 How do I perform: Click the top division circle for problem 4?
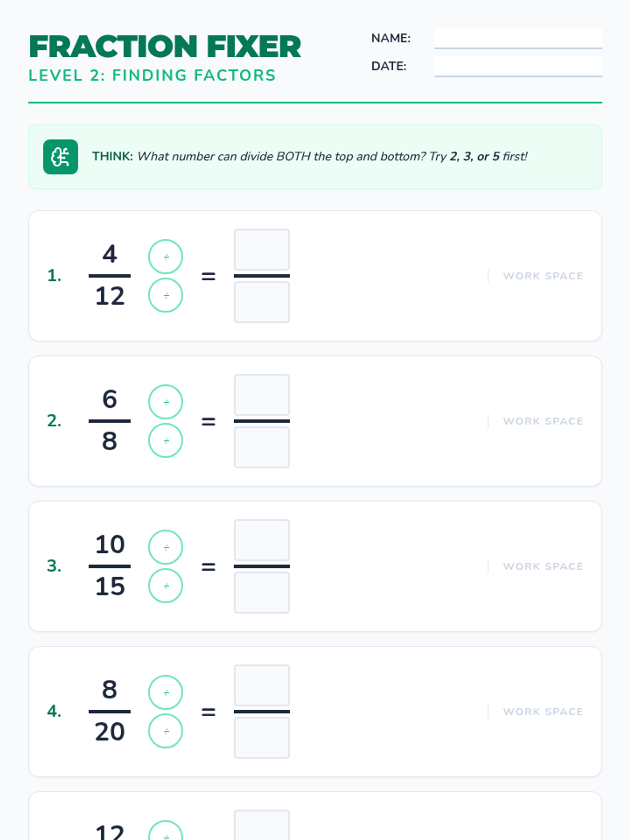point(165,692)
